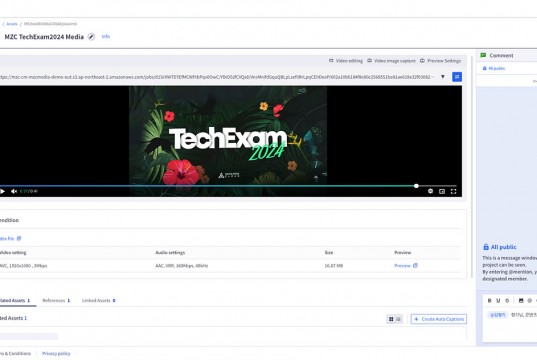Click inside the comment text input

click(x=510, y=324)
